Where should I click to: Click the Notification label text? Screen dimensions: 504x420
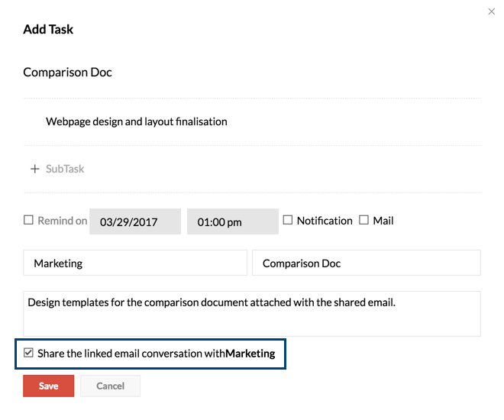(x=325, y=221)
